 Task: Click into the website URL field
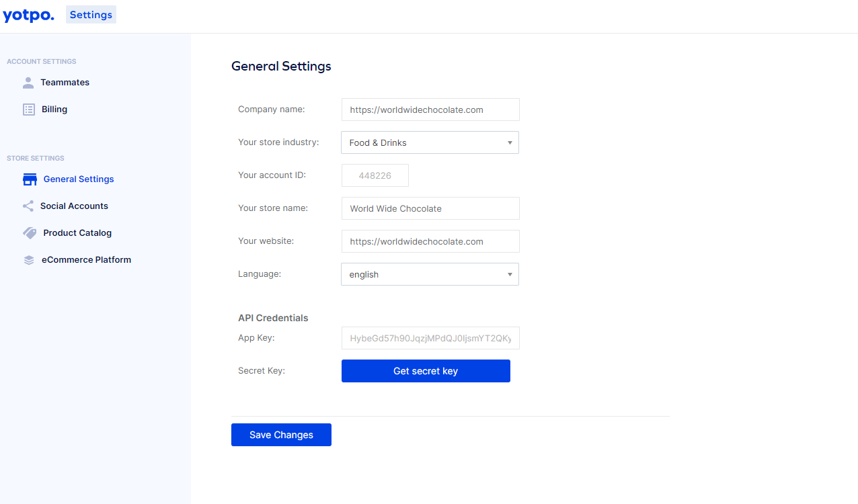pyautogui.click(x=430, y=241)
